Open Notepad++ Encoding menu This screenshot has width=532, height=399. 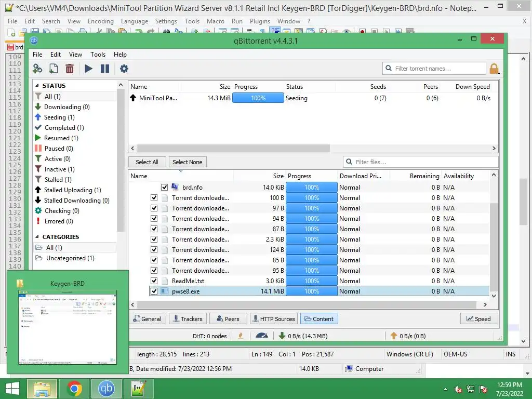click(100, 21)
